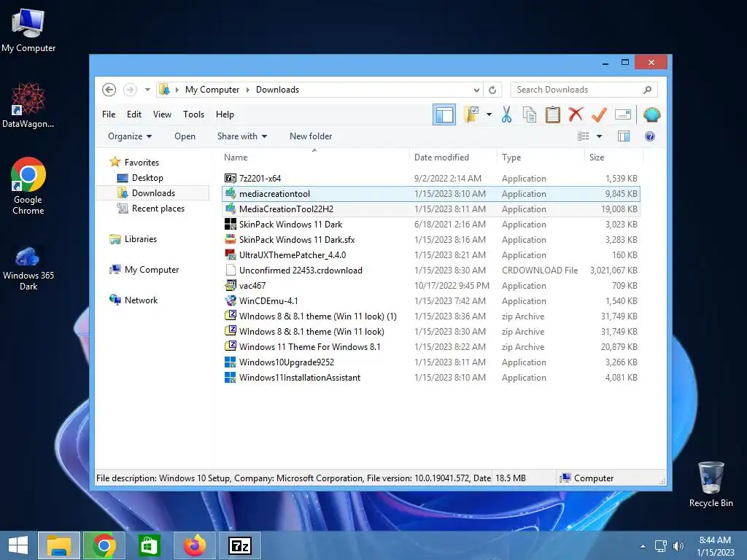Open the Edit menu
Viewport: 747px width, 560px height.
[134, 114]
